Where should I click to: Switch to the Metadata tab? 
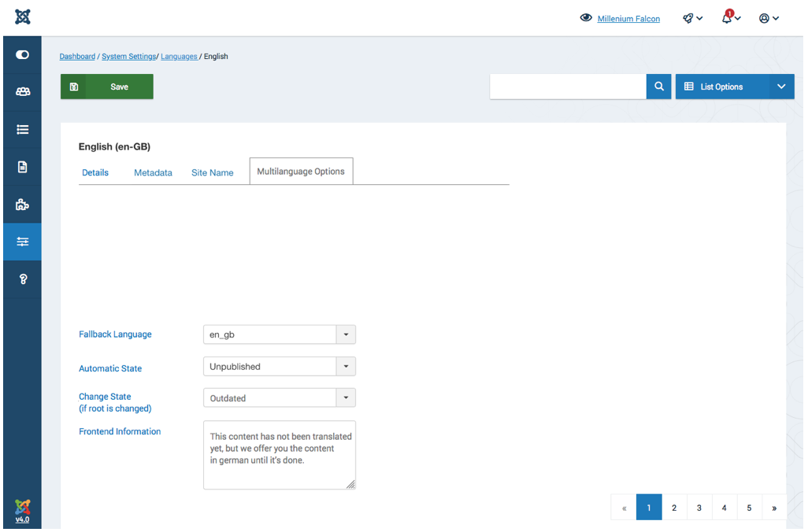coord(153,172)
